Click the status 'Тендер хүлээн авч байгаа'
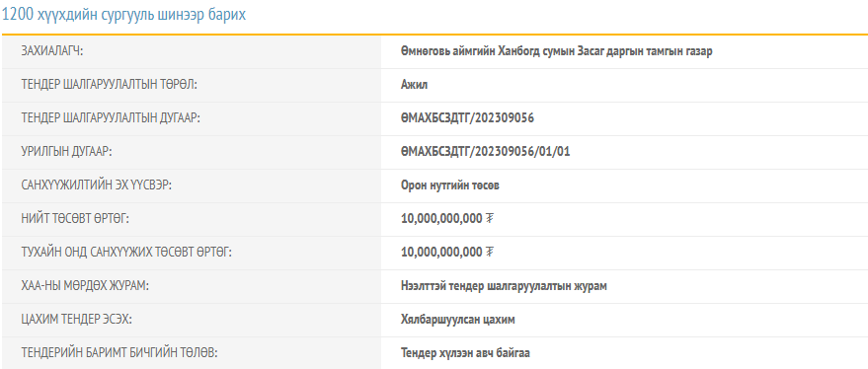The height and width of the screenshot is (369, 868). (465, 353)
